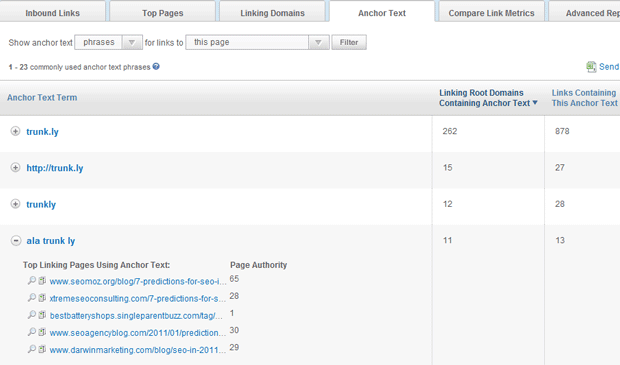Click the magnifier icon beside www.darwinmarketing.com link
Viewport: 620px width, 365px height.
32,349
